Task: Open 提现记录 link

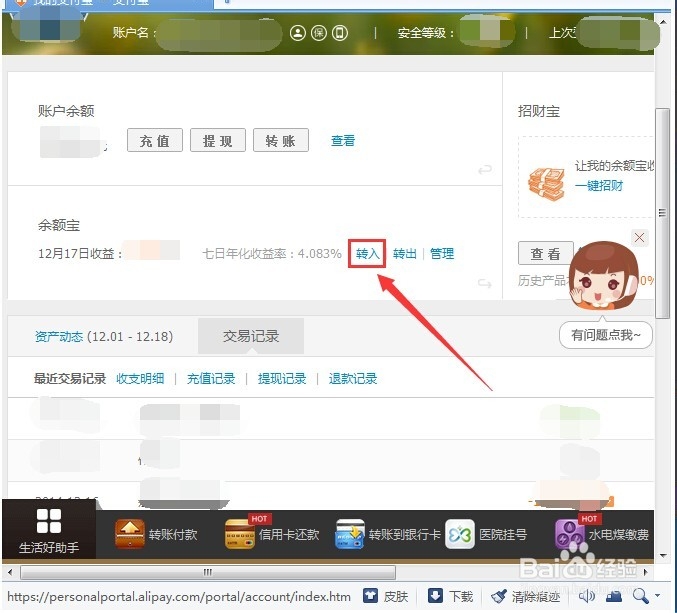Action: tap(282, 379)
